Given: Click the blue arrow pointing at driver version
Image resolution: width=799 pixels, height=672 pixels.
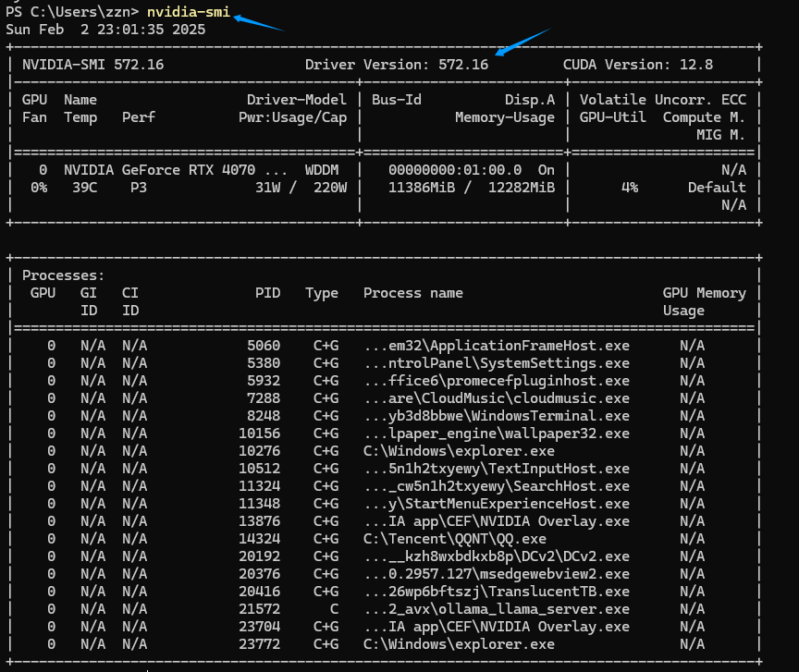Looking at the screenshot, I should [522, 43].
